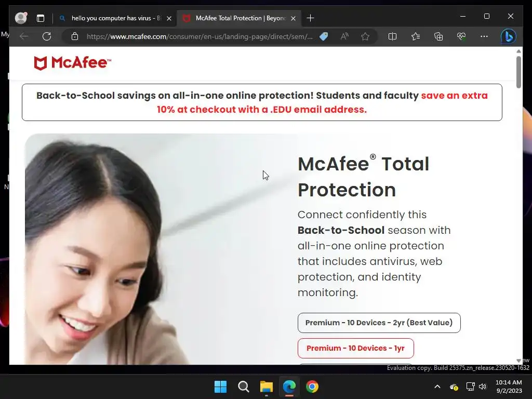Click the McAfee Total Protection heading
The width and height of the screenshot is (532, 399).
click(363, 177)
